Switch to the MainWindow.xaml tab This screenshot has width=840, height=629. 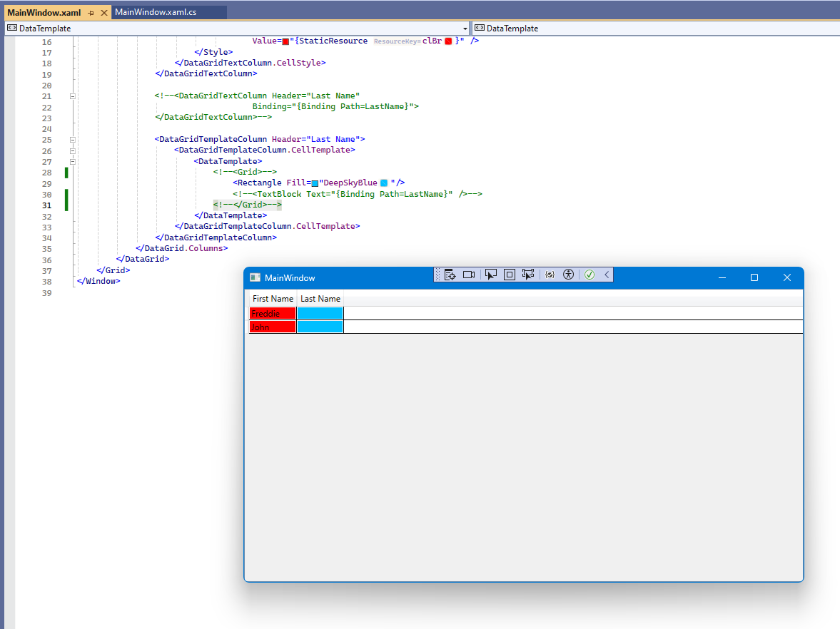click(x=44, y=12)
